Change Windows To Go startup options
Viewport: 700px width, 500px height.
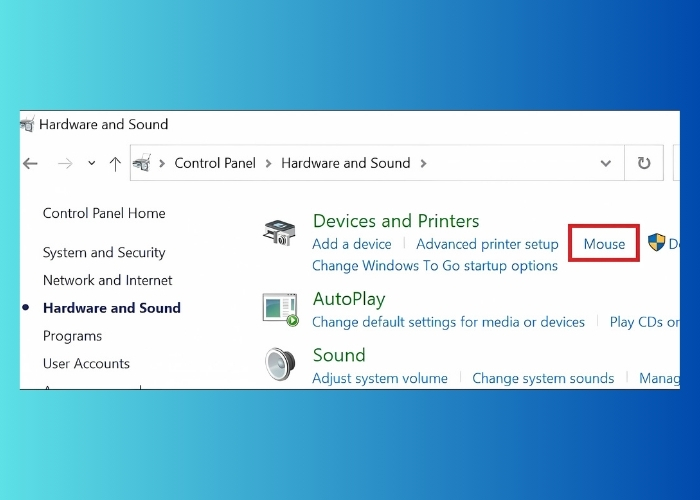435,266
